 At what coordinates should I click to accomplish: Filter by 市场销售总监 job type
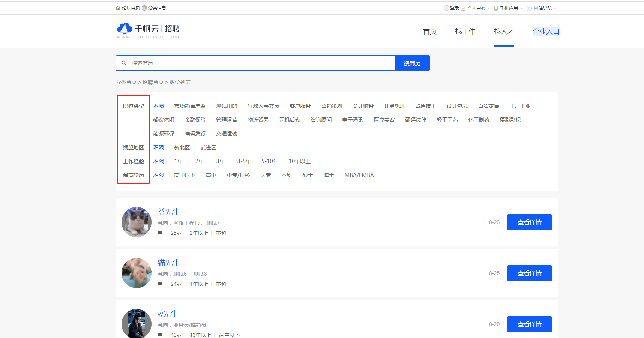coord(190,106)
